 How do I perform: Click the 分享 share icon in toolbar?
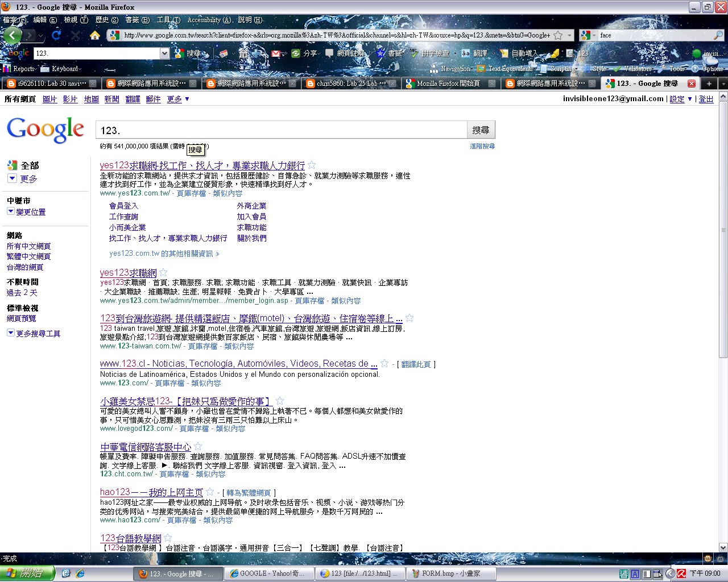pos(304,53)
